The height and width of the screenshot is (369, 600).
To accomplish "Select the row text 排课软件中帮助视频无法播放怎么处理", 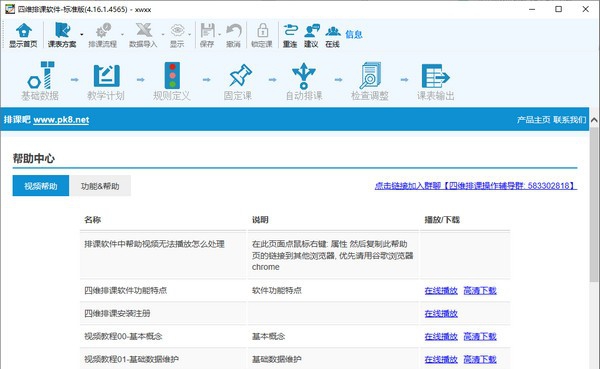I will click(154, 244).
